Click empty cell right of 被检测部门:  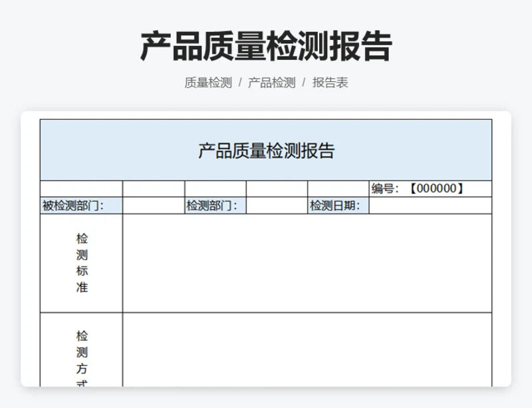154,206
